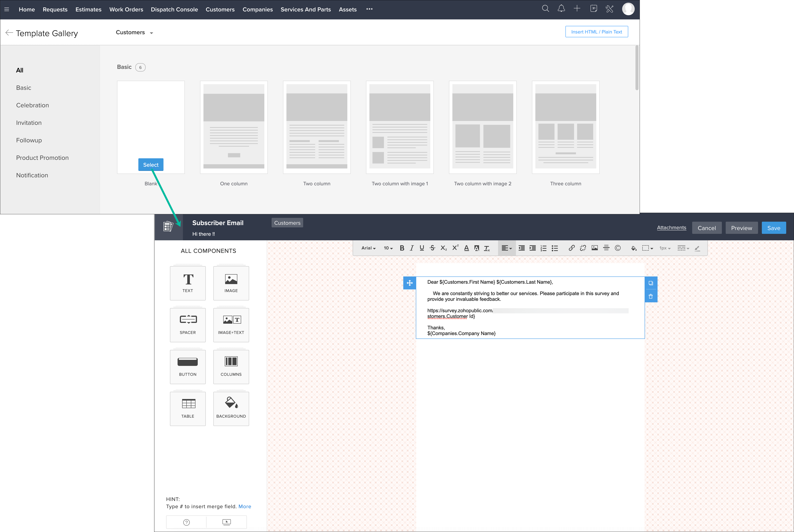Open the font size 10 dropdown
Screen dimensions: 794x532
[388, 248]
